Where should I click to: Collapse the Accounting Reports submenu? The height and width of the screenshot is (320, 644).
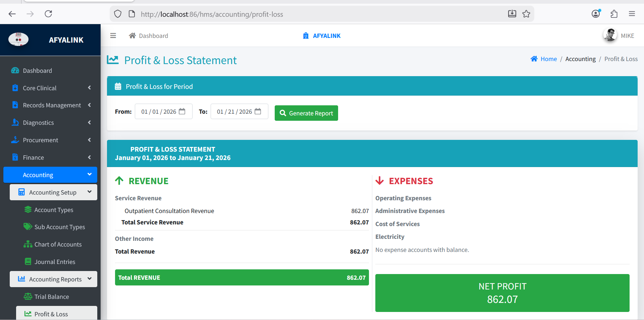[53, 279]
